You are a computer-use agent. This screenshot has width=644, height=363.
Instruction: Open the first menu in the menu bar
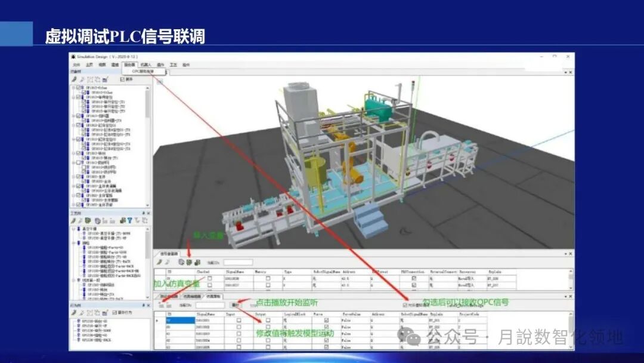(x=76, y=64)
